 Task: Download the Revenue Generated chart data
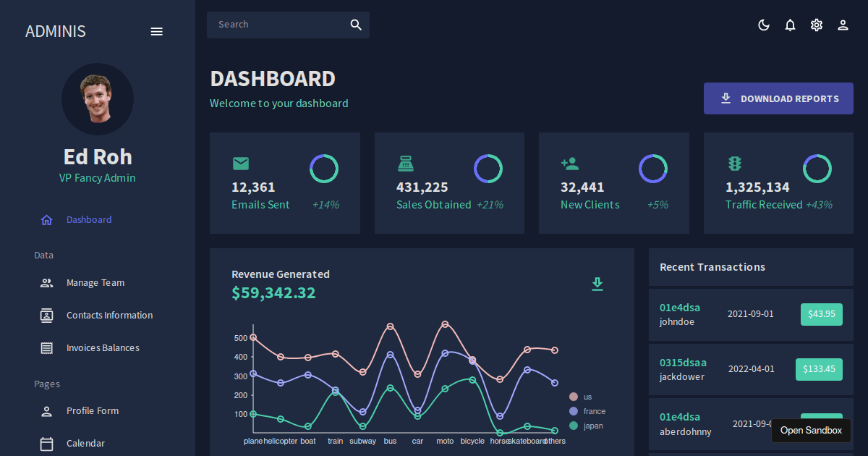point(597,284)
